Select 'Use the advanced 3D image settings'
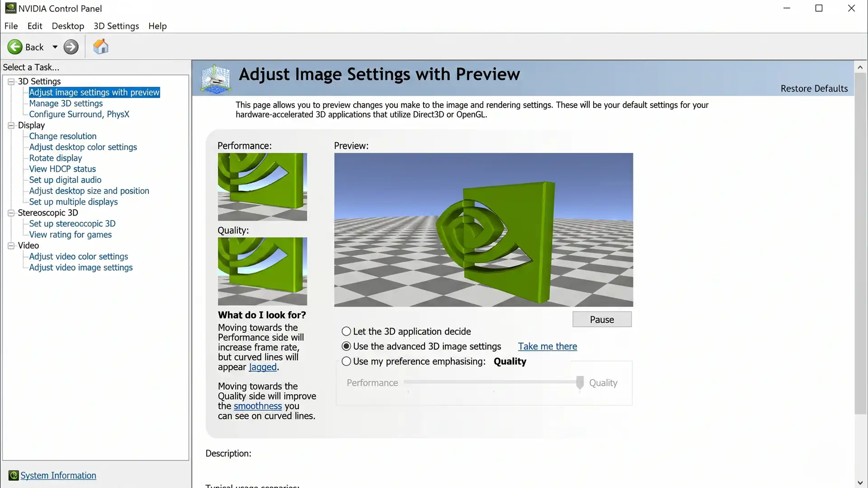This screenshot has height=488, width=868. click(346, 346)
